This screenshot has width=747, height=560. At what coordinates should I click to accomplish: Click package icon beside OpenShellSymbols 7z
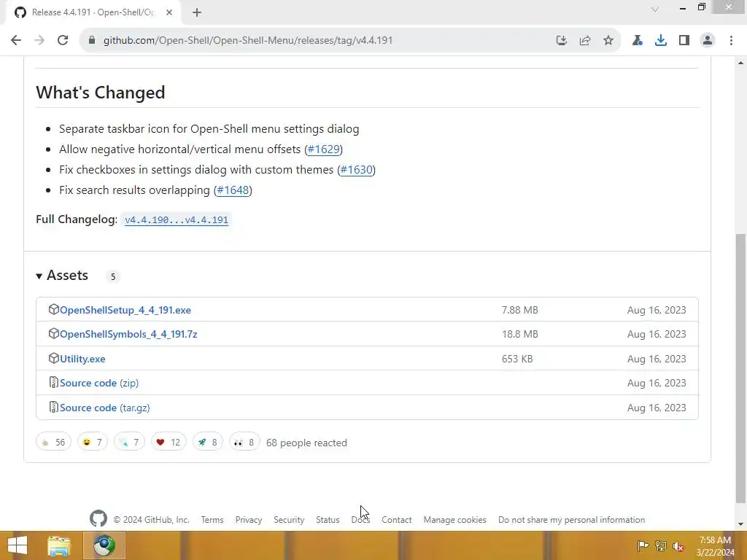(53, 334)
